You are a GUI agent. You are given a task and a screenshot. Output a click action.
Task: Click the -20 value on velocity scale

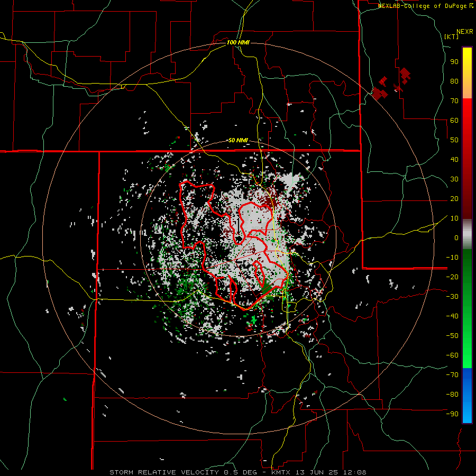coord(452,277)
